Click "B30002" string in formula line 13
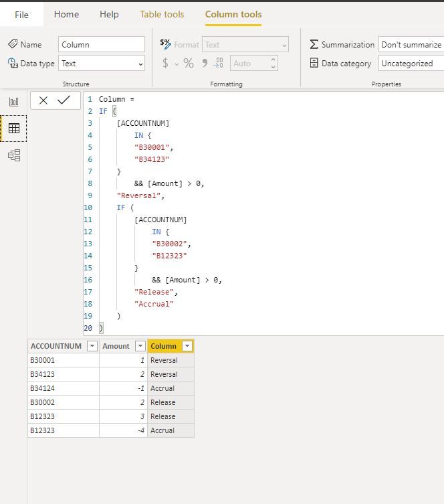The image size is (444, 504). click(170, 244)
